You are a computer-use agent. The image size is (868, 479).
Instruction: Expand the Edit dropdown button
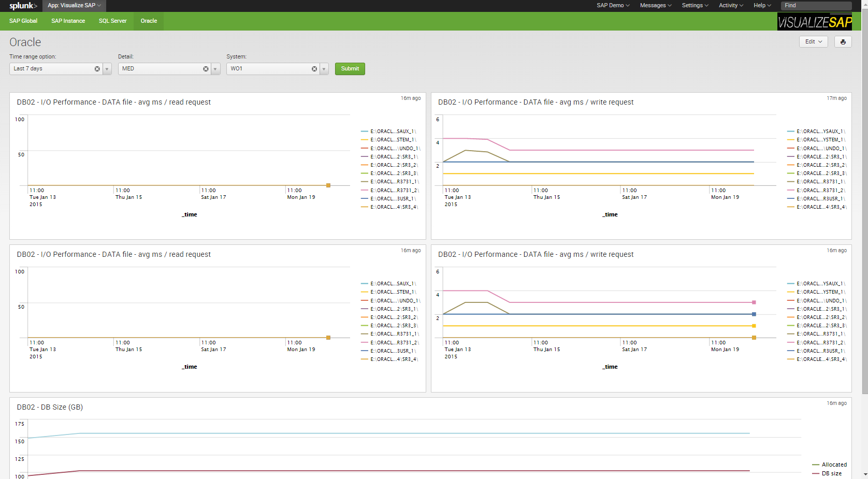tap(813, 42)
